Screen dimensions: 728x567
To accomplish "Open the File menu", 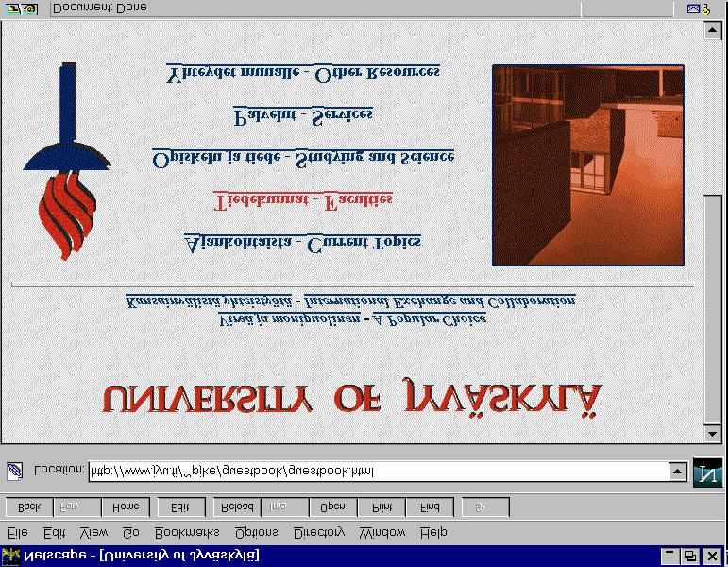I will click(18, 533).
